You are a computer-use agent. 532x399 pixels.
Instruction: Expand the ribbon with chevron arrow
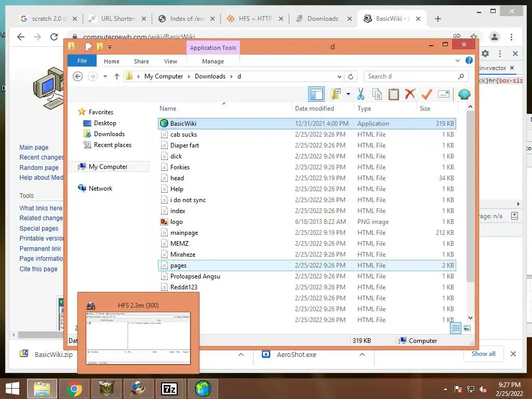[457, 61]
